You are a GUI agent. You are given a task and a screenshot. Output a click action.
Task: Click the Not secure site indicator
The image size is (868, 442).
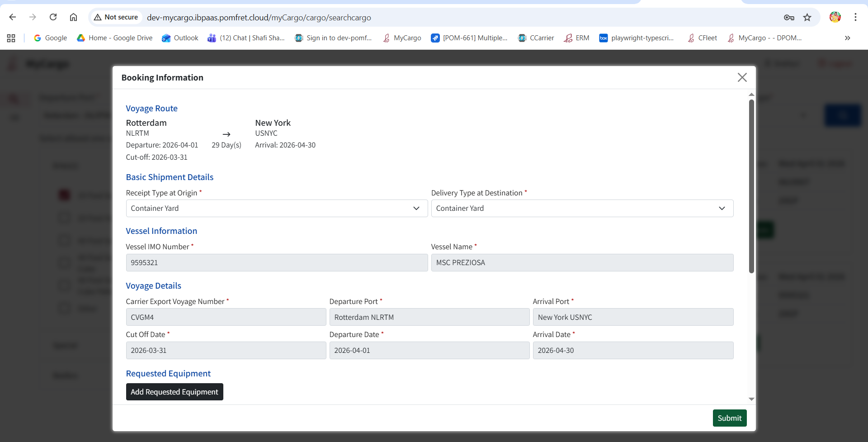pyautogui.click(x=116, y=17)
